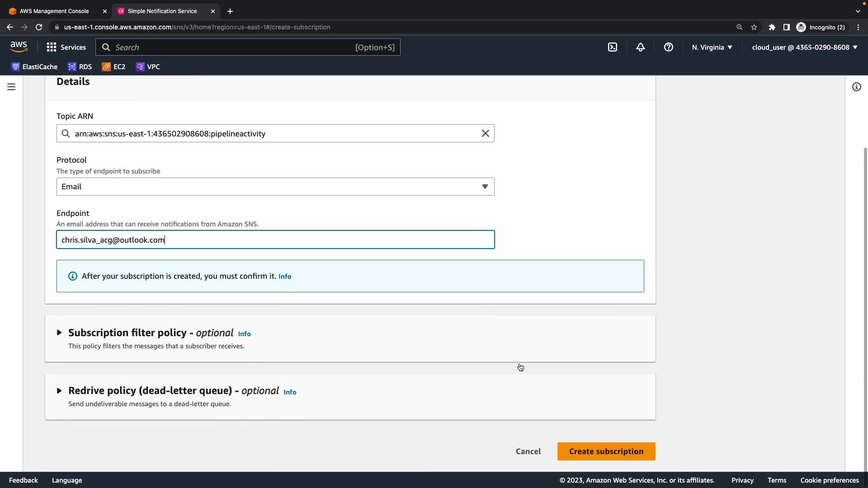This screenshot has height=488, width=868.
Task: Open the cloud_user account menu
Action: click(x=804, y=47)
